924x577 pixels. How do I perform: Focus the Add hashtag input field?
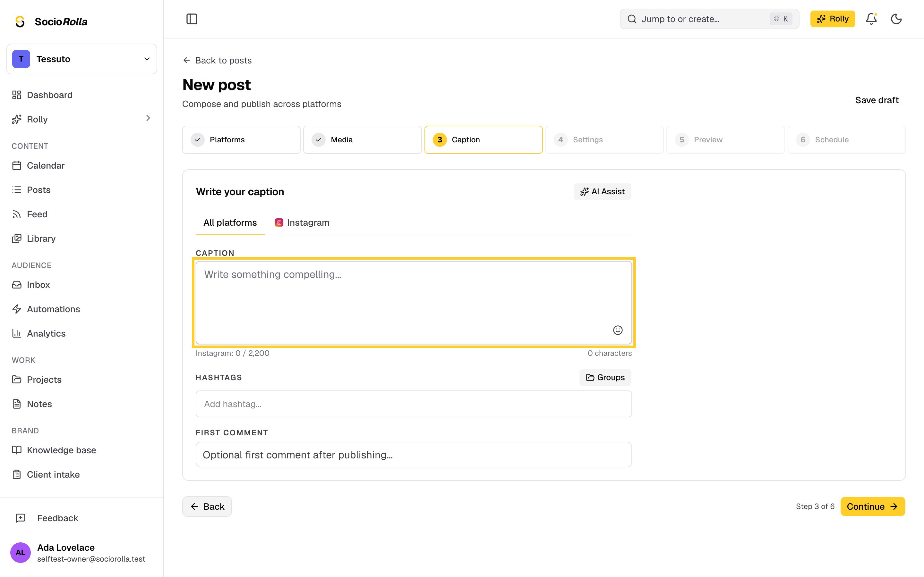414,404
